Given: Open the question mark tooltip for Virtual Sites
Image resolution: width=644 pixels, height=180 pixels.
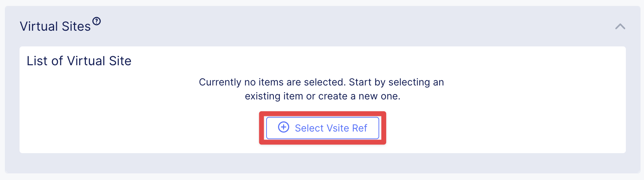Looking at the screenshot, I should [97, 21].
